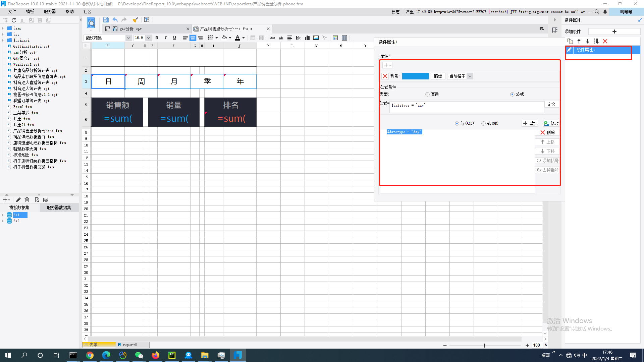The image size is (644, 362).
Task: Toggle bold formatting in the toolbar
Action: click(x=157, y=38)
